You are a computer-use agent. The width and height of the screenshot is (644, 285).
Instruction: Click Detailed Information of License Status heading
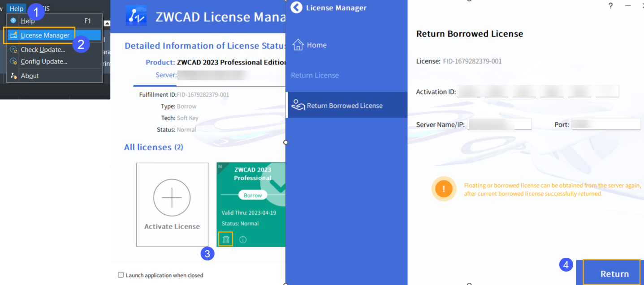pos(206,46)
